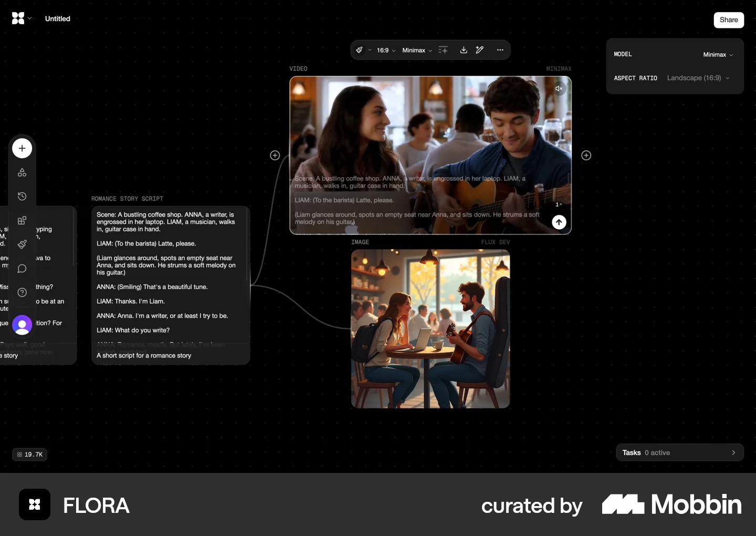Viewport: 756px width, 536px height.
Task: Click the video prompt text 'LIAM: (To the barista) Latte, please.'
Action: point(344,200)
